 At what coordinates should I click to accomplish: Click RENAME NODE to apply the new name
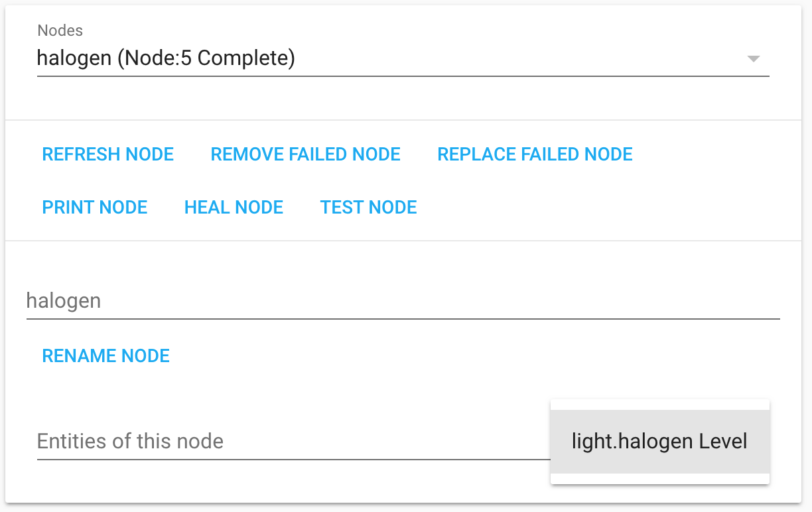pos(105,355)
